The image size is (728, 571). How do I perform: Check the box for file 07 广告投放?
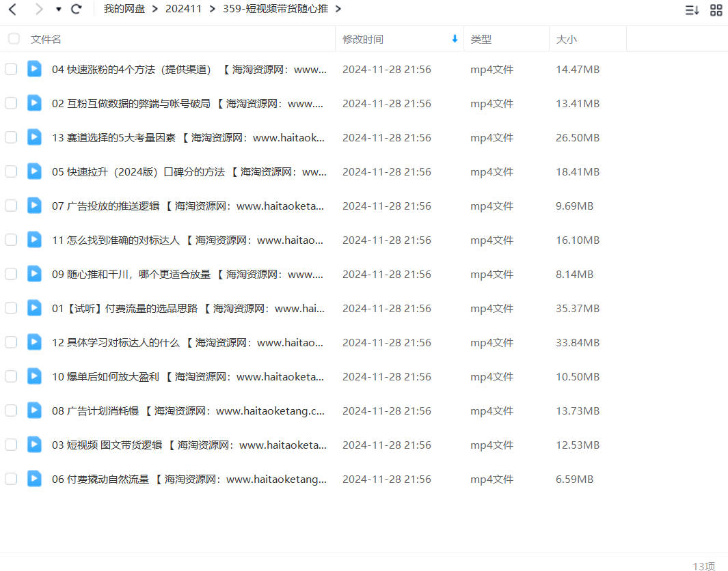(11, 206)
